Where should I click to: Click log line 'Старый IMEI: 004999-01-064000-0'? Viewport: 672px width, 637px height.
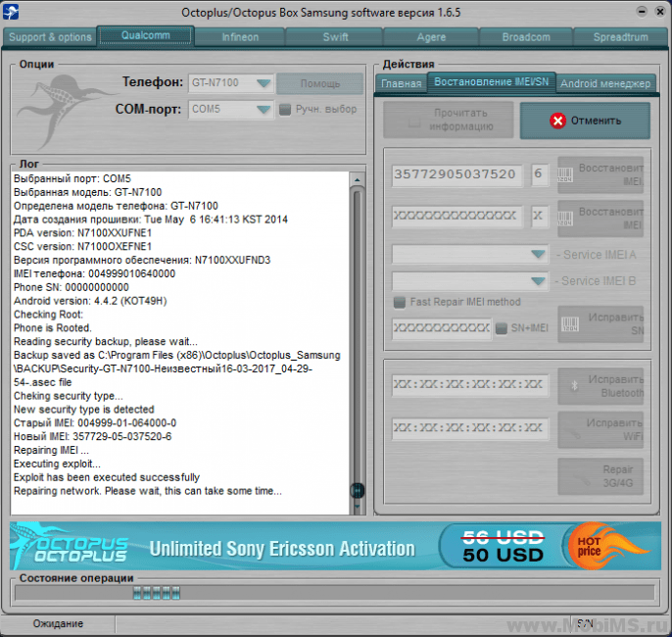(95, 423)
